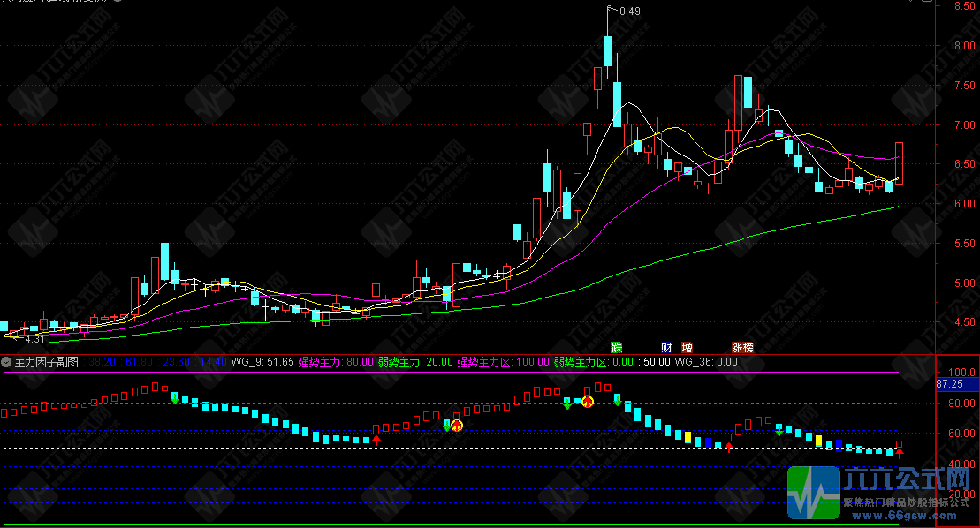Screen dimensions: 980x528
Task: Select the WG_36: 0.00 readout
Action: tap(706, 362)
